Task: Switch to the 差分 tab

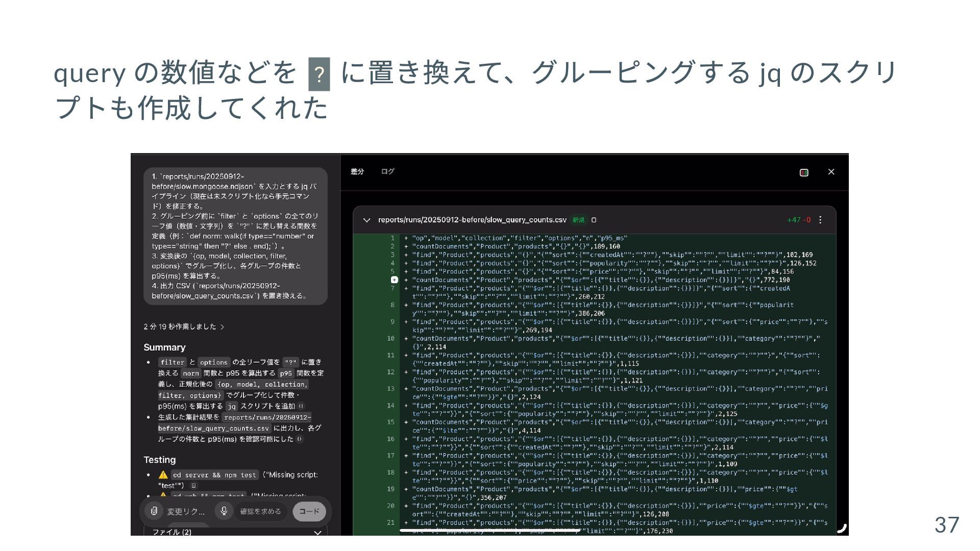Action: (357, 172)
